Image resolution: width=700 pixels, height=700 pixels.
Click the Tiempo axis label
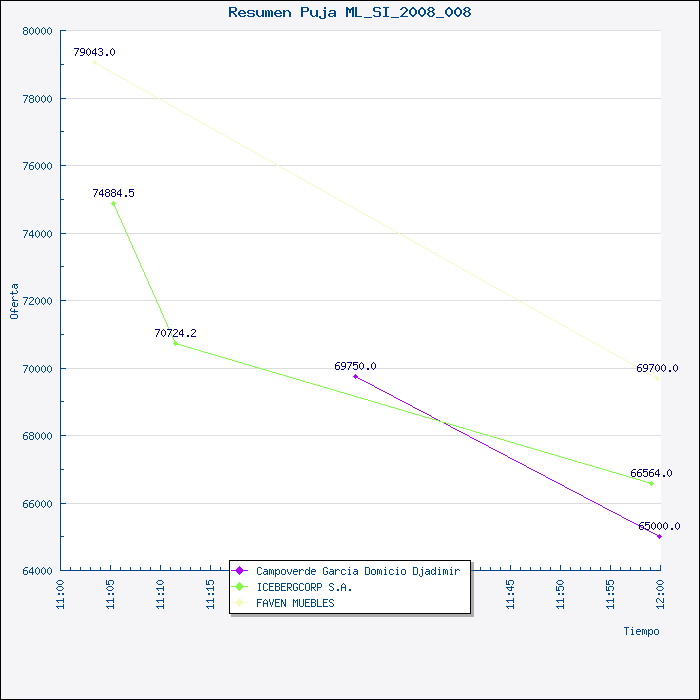point(641,631)
